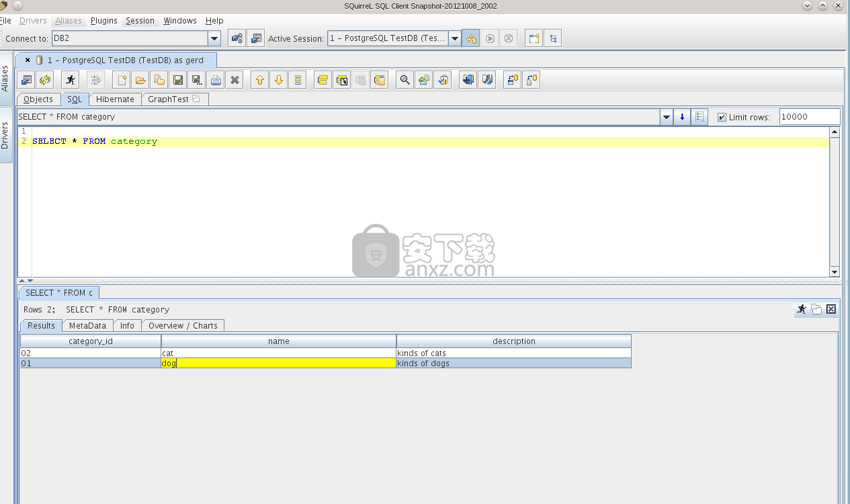Image resolution: width=850 pixels, height=504 pixels.
Task: Expand the SQL history combo box arrow
Action: (x=667, y=117)
